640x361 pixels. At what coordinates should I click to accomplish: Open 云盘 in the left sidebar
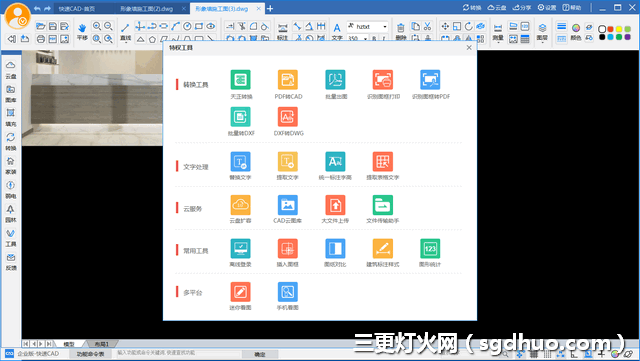(x=11, y=70)
